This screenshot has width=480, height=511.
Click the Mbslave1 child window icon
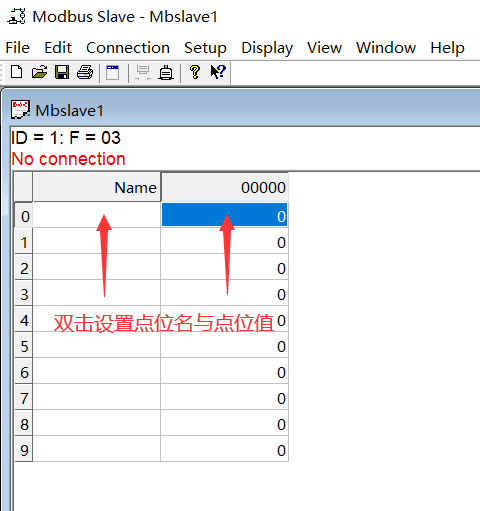point(20,109)
